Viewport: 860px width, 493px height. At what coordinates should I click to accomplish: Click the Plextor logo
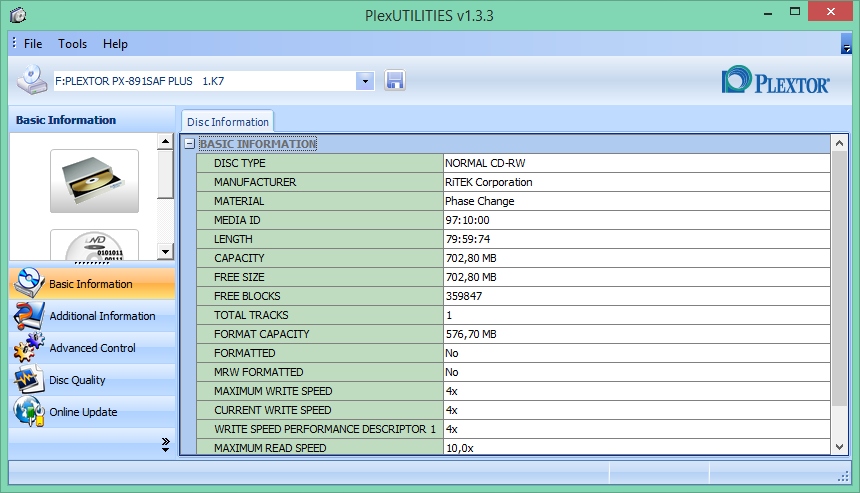(776, 80)
